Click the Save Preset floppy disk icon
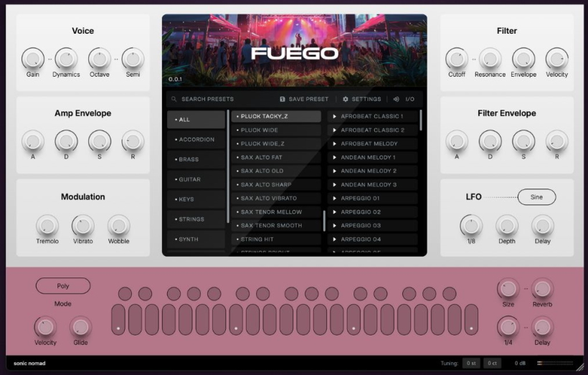Viewport: 588px width, 375px height. pyautogui.click(x=283, y=100)
